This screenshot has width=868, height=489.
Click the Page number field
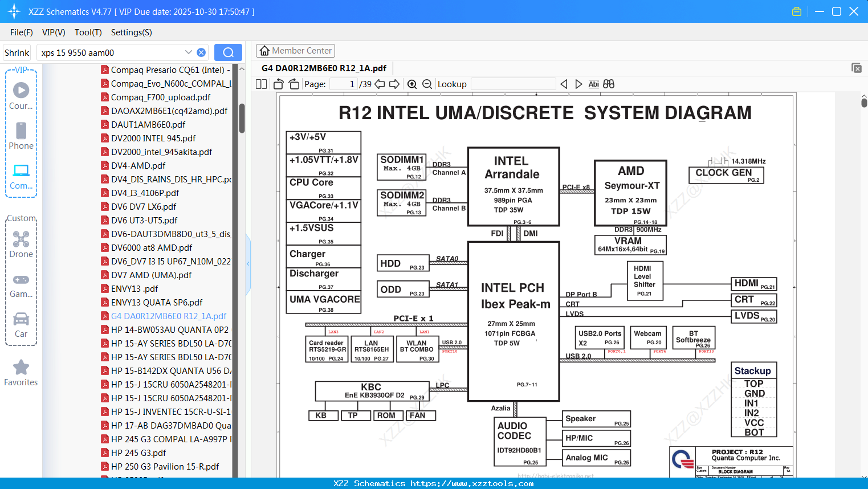pos(344,84)
